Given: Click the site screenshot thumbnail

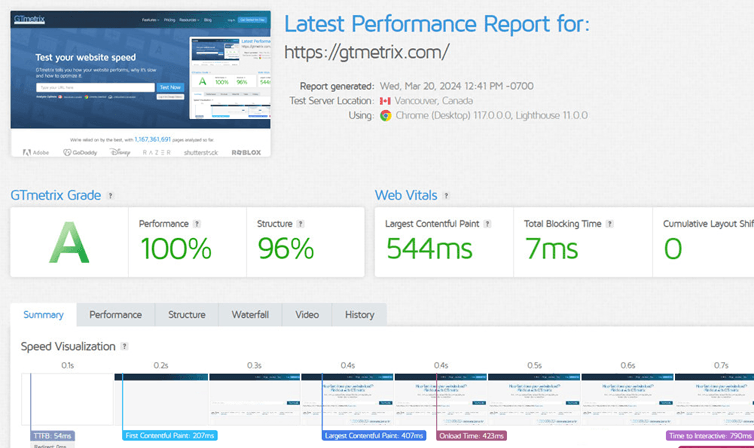Looking at the screenshot, I should pos(139,85).
